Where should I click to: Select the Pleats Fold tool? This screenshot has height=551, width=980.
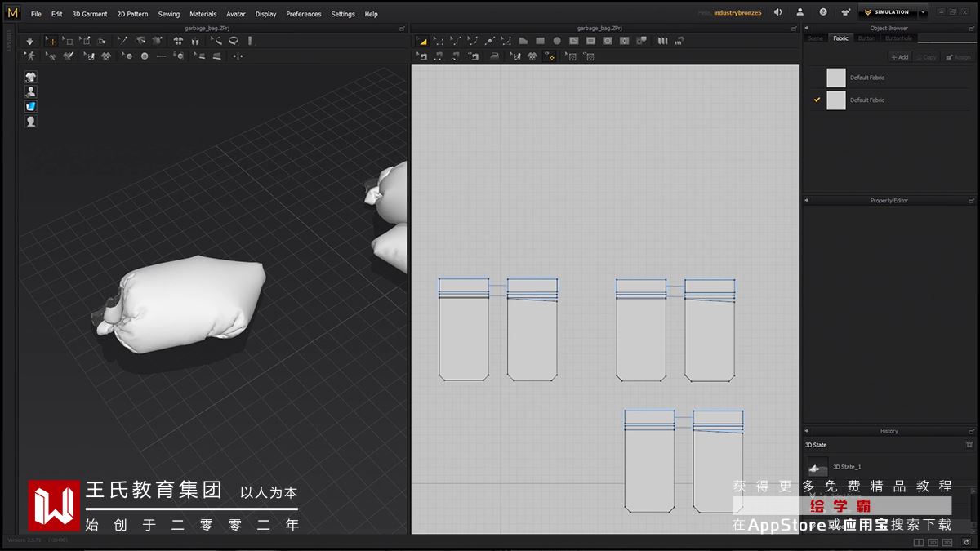click(x=661, y=41)
